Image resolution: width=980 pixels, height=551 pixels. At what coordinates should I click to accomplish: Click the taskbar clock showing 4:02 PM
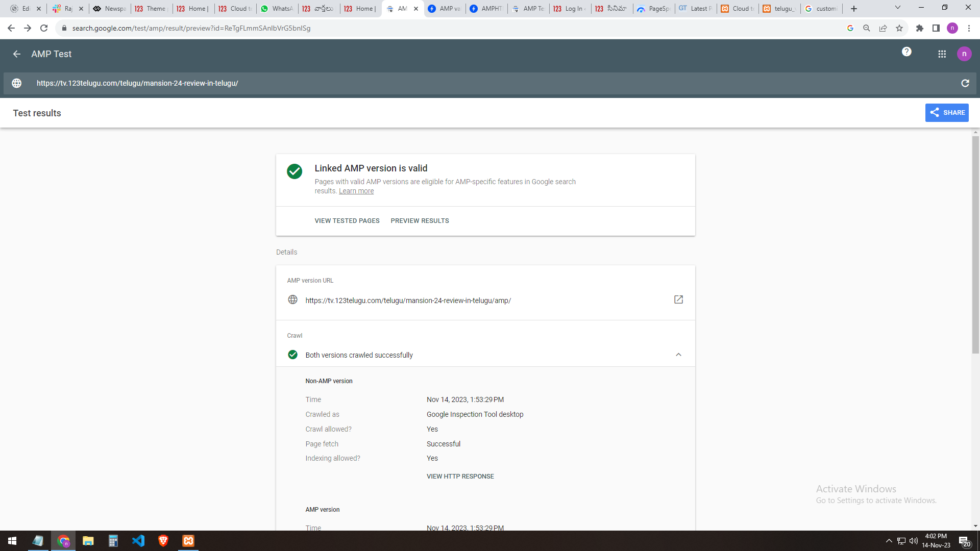coord(936,541)
